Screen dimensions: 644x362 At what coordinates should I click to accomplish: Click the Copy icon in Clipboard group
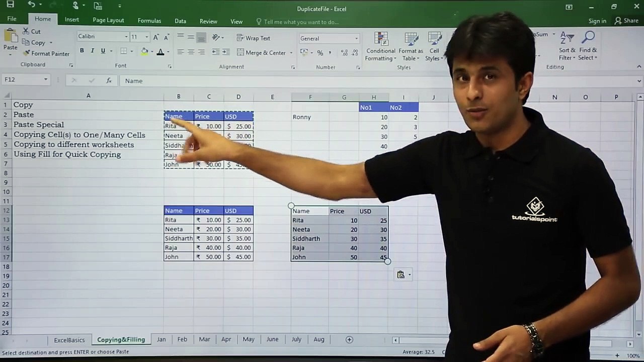click(26, 43)
